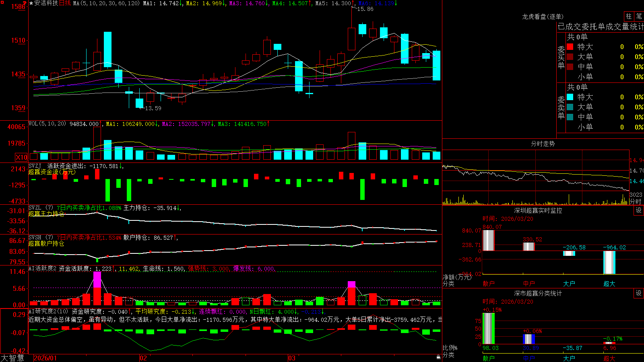Open the AI研究度2(10) indicator label
Image resolution: width=644 pixels, height=362 pixels.
point(48,311)
